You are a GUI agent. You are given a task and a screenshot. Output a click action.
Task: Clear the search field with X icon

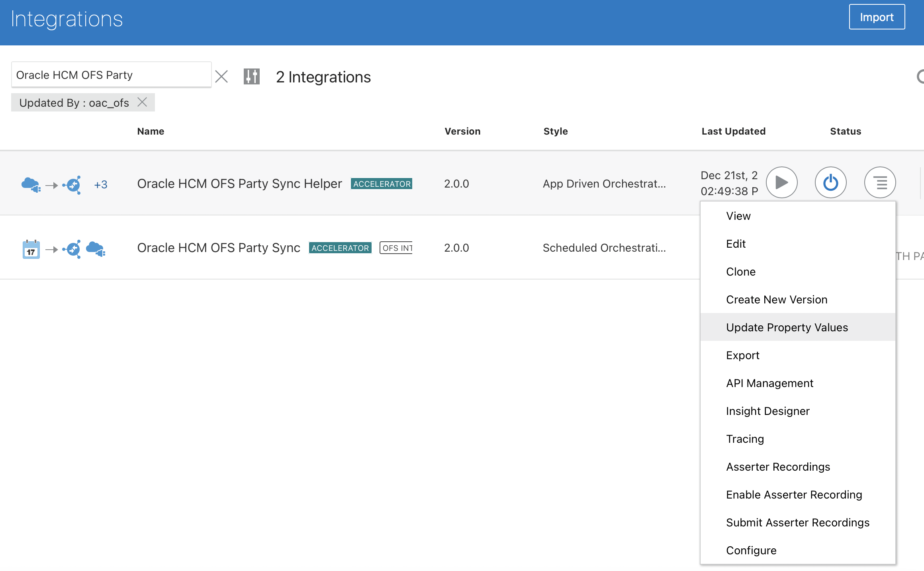[221, 76]
